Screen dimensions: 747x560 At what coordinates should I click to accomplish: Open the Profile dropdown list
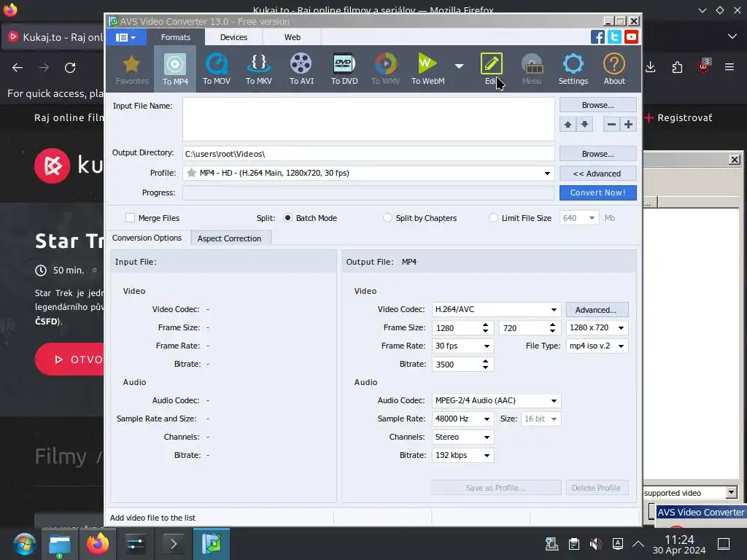coord(547,174)
